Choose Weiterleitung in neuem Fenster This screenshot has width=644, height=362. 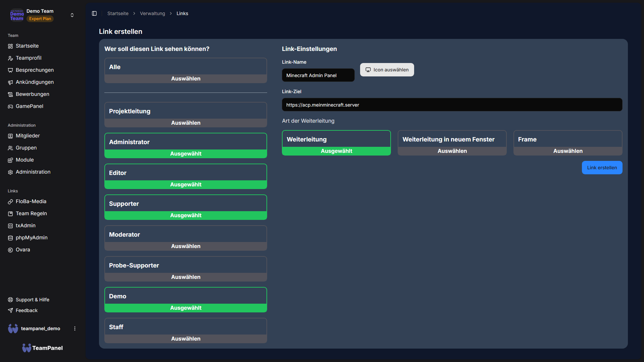pyautogui.click(x=452, y=143)
